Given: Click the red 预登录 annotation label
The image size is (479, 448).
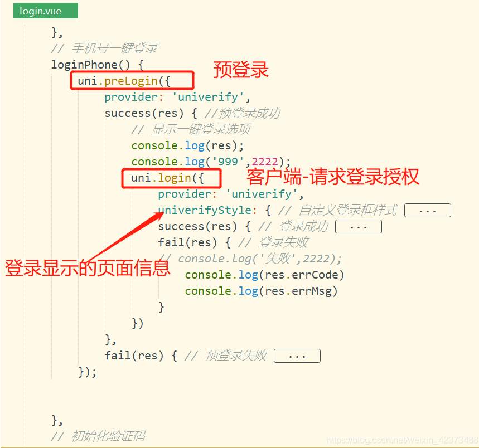Looking at the screenshot, I should (241, 70).
